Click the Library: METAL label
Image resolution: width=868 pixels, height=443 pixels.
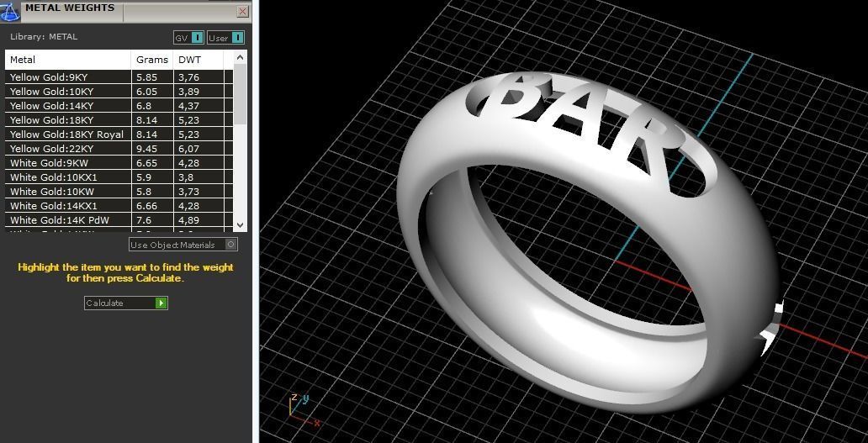click(44, 36)
